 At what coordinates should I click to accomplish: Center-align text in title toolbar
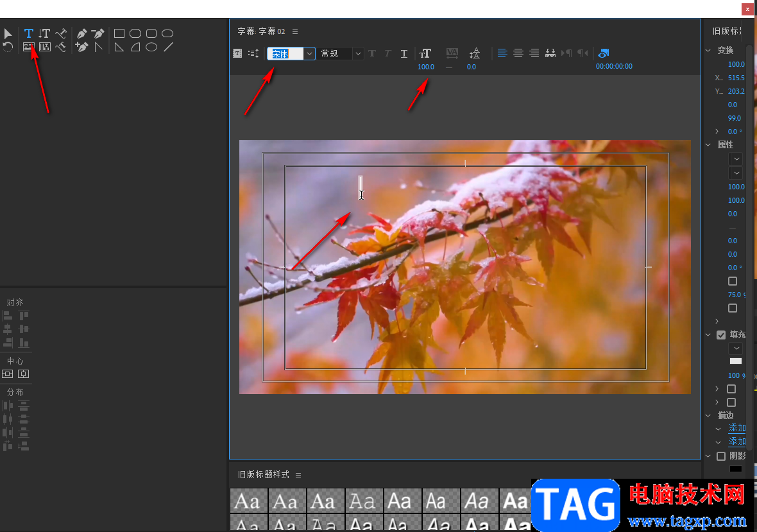(518, 53)
